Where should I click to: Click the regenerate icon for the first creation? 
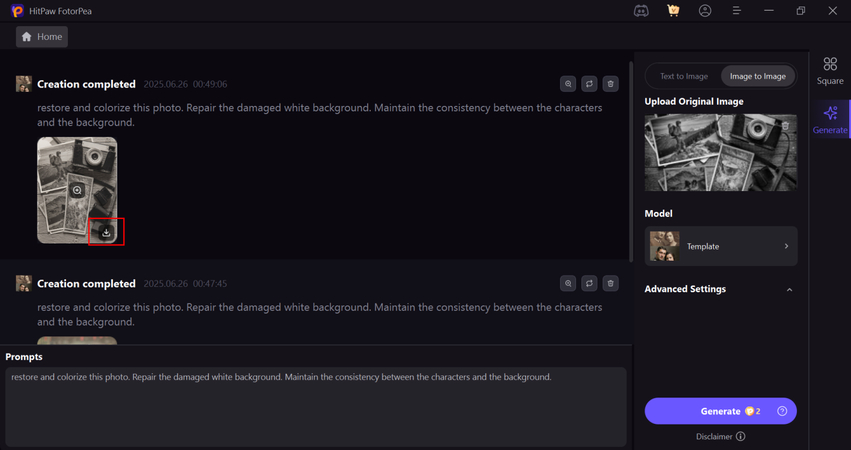(x=589, y=84)
